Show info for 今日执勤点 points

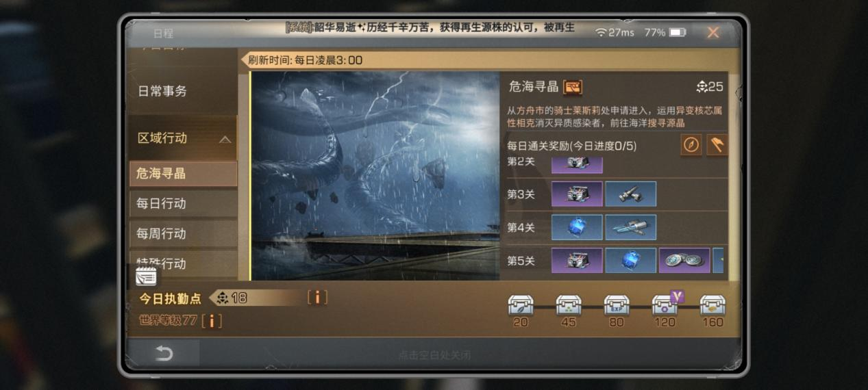pyautogui.click(x=317, y=298)
